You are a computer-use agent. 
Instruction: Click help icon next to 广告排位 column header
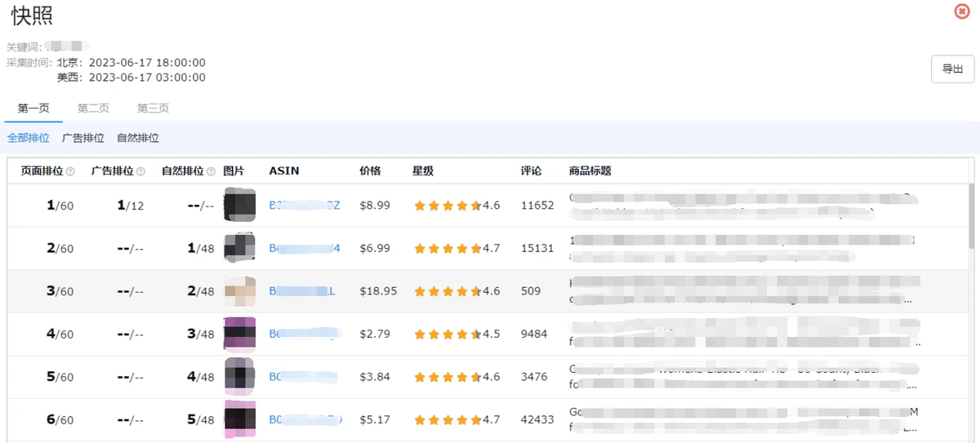[x=140, y=171]
